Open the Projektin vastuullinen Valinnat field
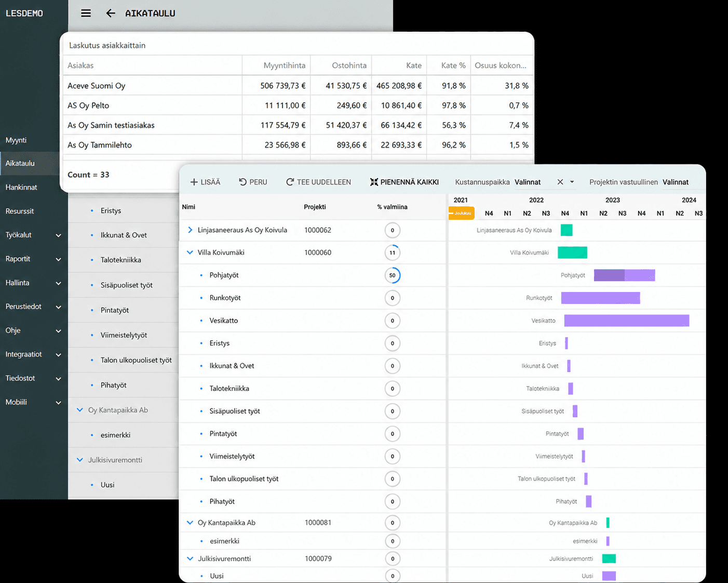The height and width of the screenshot is (583, 728). (676, 182)
